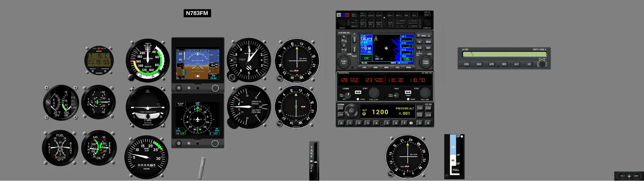Swap COMM active and standby on KX 165A
Screen dimensions: 644x181
[358, 92]
